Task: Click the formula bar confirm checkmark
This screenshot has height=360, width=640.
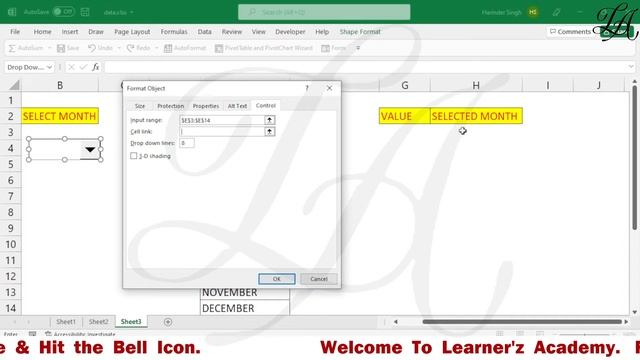Action: coord(83,67)
